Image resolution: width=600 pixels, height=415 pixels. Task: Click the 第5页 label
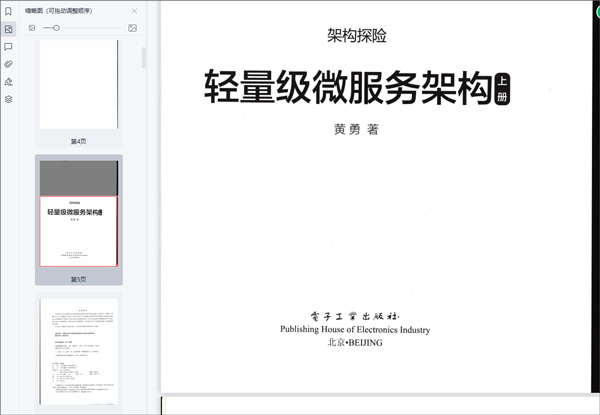pyautogui.click(x=78, y=280)
